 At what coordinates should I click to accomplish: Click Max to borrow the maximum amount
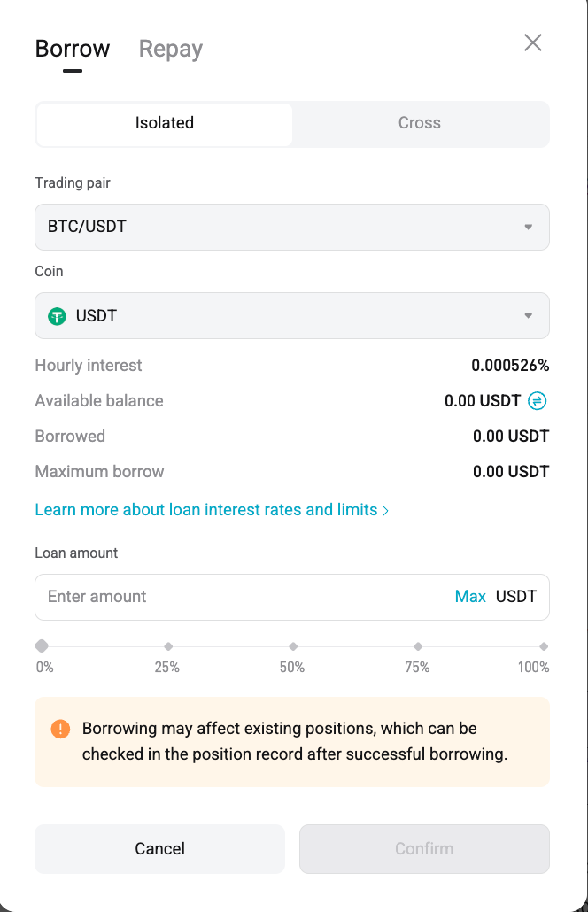(470, 596)
